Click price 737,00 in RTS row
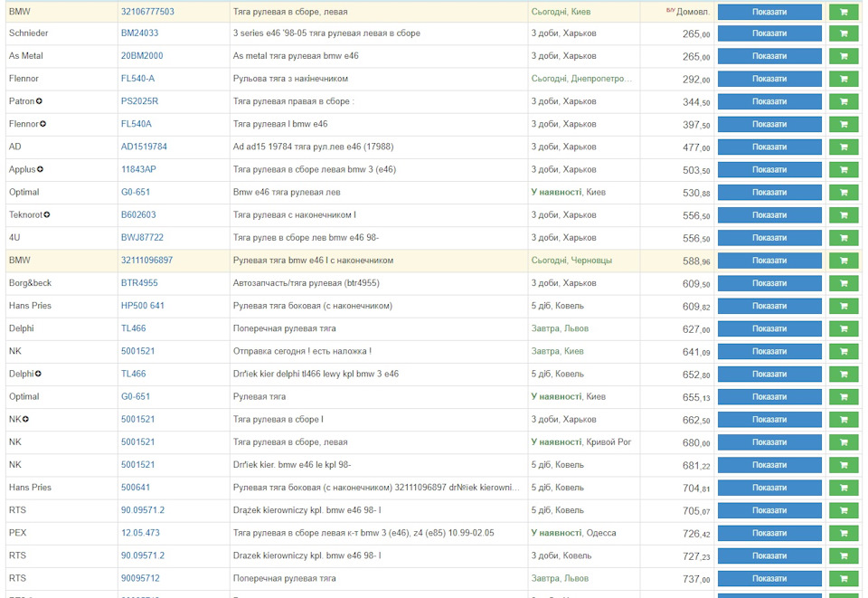This screenshot has height=598, width=868. (696, 579)
